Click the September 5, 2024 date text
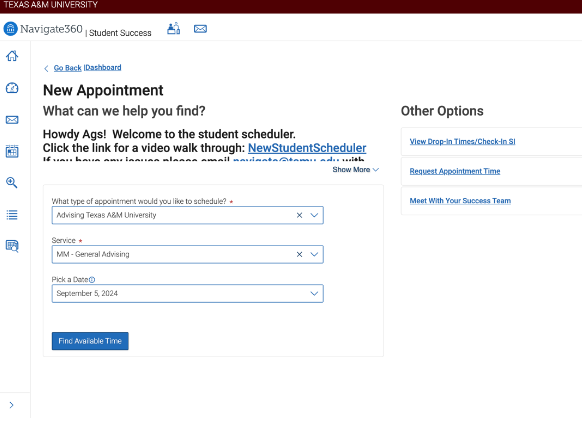 [87, 294]
